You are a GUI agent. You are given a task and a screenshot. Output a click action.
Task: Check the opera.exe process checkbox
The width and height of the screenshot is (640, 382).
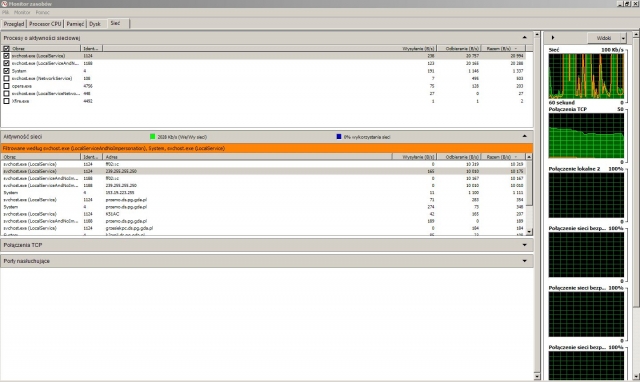click(x=6, y=86)
